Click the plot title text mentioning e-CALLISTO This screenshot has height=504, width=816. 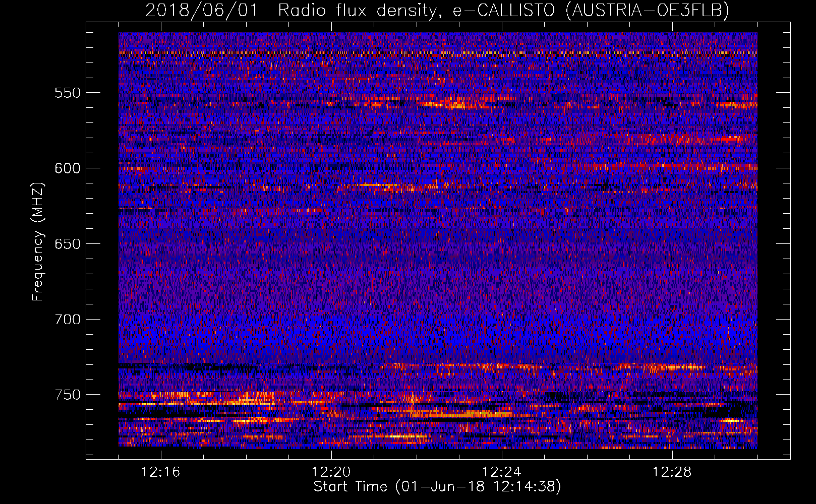437,10
